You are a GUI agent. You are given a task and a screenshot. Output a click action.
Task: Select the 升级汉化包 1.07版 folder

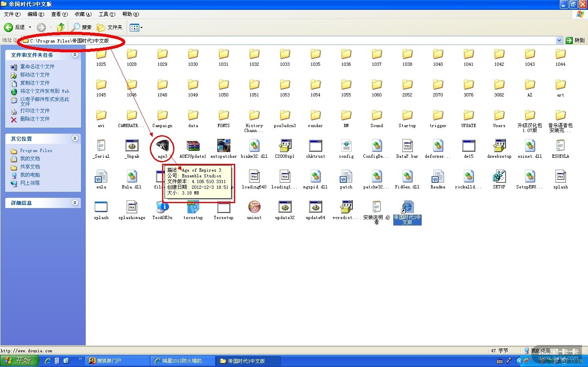(530, 115)
